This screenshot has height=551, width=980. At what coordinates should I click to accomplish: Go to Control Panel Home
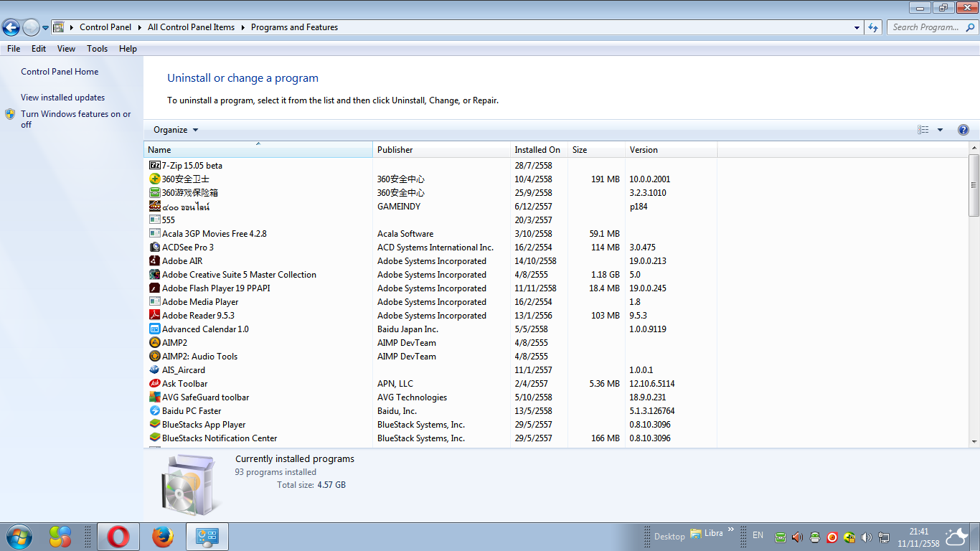click(x=60, y=72)
